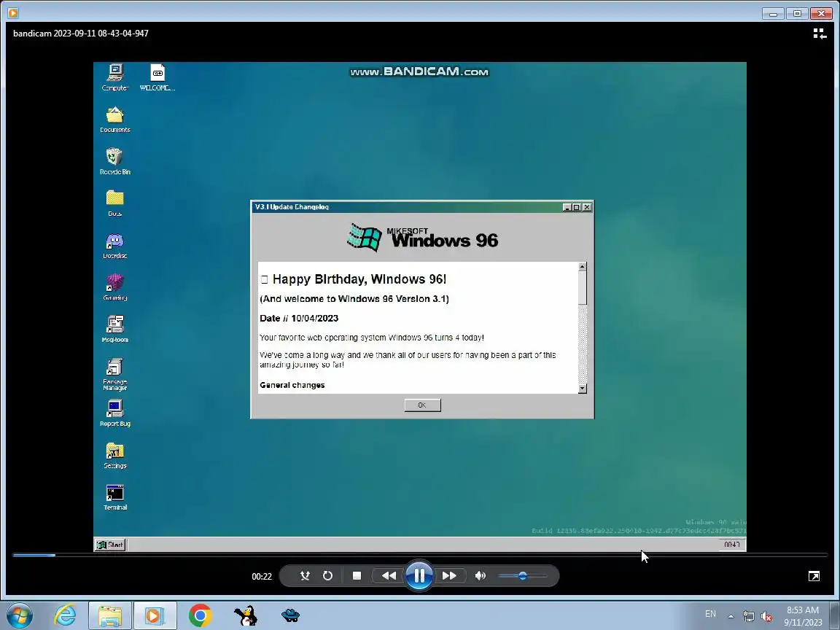The image size is (840, 630).
Task: Open the Msgroom desktop icon
Action: (115, 329)
